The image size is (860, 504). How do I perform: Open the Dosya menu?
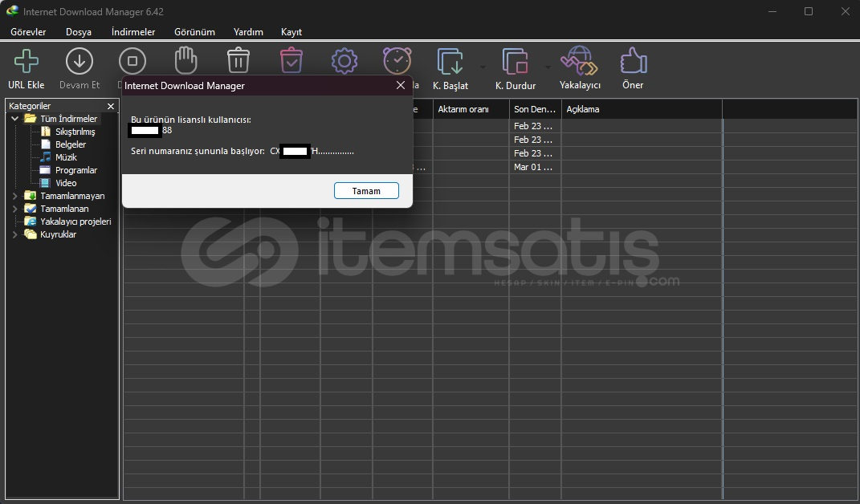click(79, 32)
